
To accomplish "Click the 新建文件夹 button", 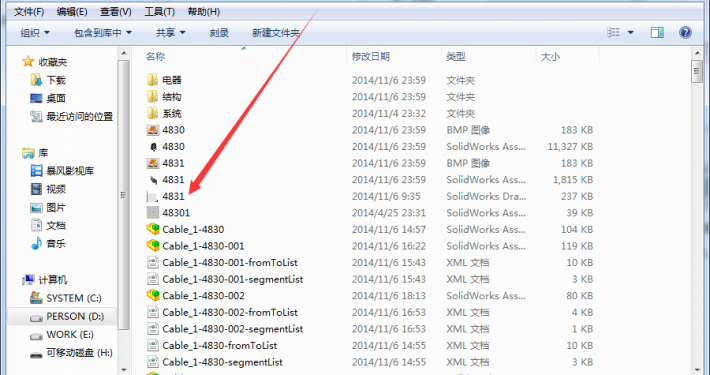I will (276, 33).
